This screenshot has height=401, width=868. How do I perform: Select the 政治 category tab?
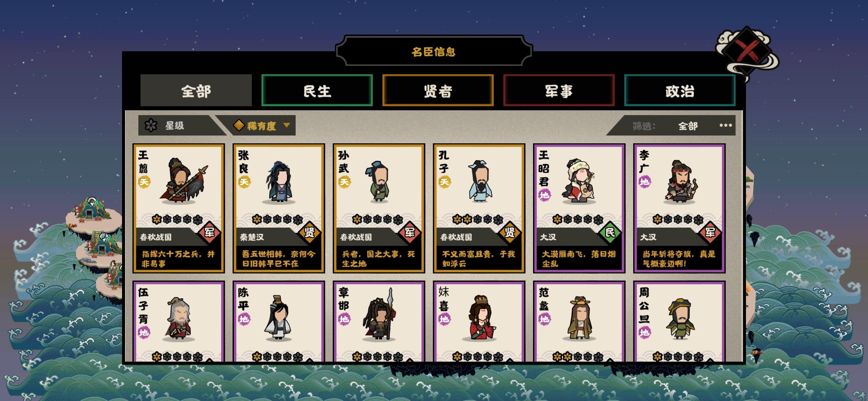[x=680, y=90]
